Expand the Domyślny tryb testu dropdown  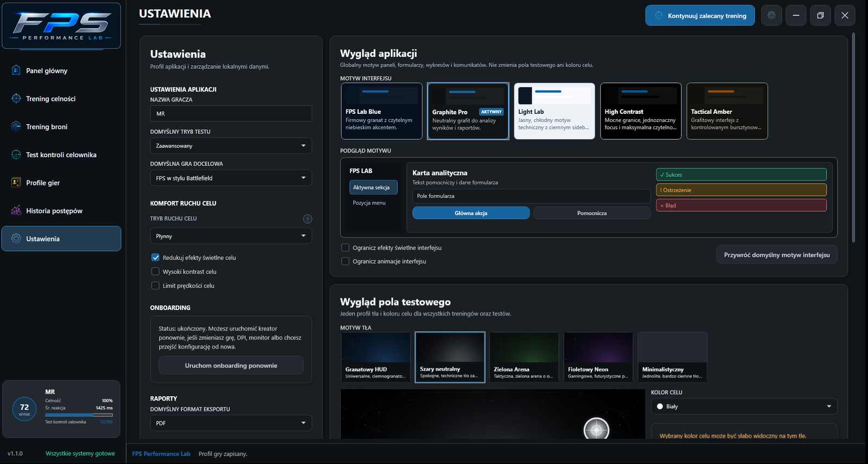point(231,146)
